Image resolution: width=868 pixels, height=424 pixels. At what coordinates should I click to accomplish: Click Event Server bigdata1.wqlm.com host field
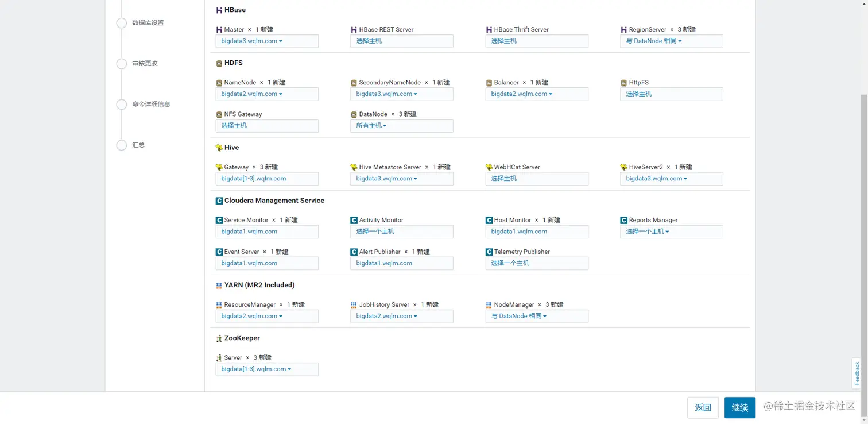coord(267,263)
